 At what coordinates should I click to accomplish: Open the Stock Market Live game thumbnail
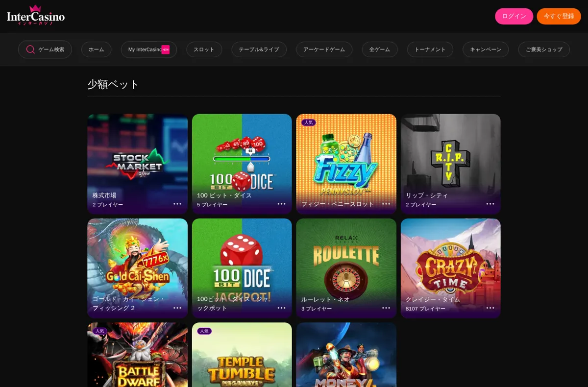pos(137,164)
